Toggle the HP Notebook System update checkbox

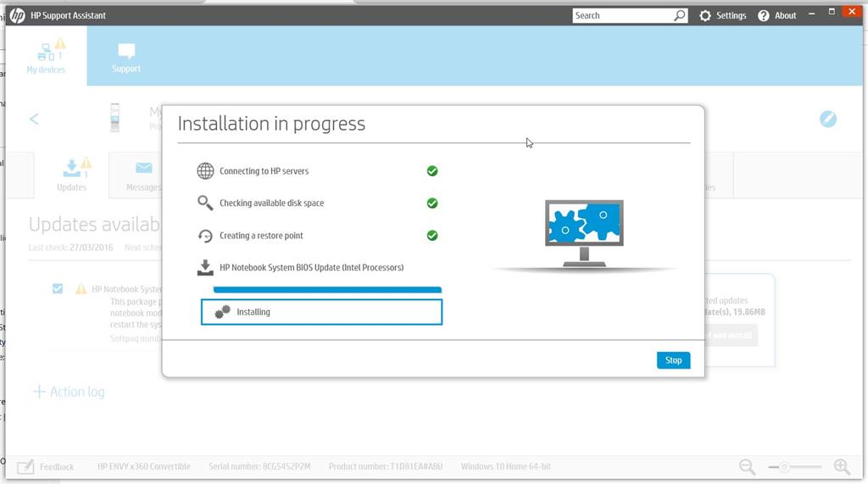[58, 288]
